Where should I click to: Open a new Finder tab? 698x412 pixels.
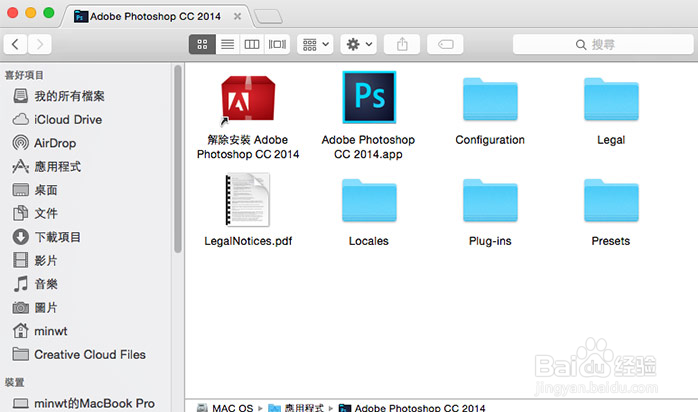point(268,16)
